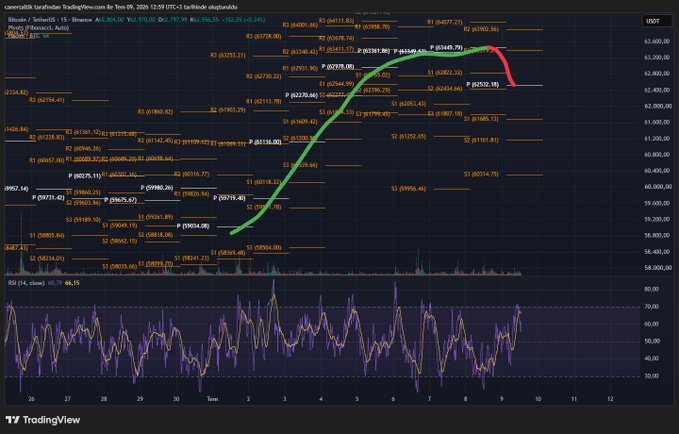Click the S2 (58234.01) support label
The image size is (679, 434).
[47, 259]
